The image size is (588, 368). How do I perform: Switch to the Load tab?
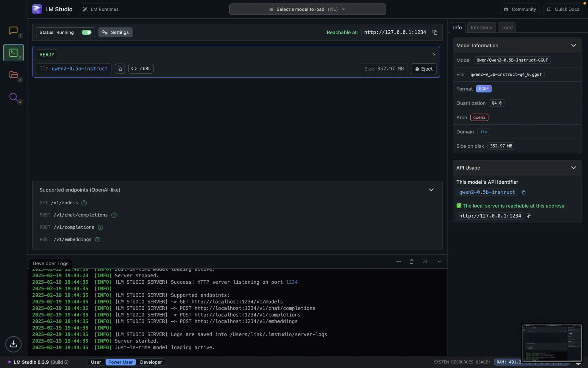click(507, 28)
